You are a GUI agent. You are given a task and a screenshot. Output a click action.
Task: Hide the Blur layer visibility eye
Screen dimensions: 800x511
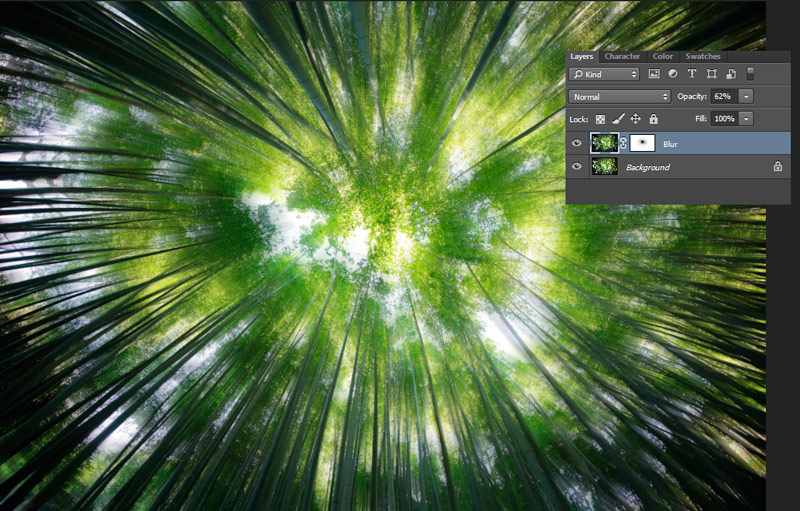click(577, 144)
